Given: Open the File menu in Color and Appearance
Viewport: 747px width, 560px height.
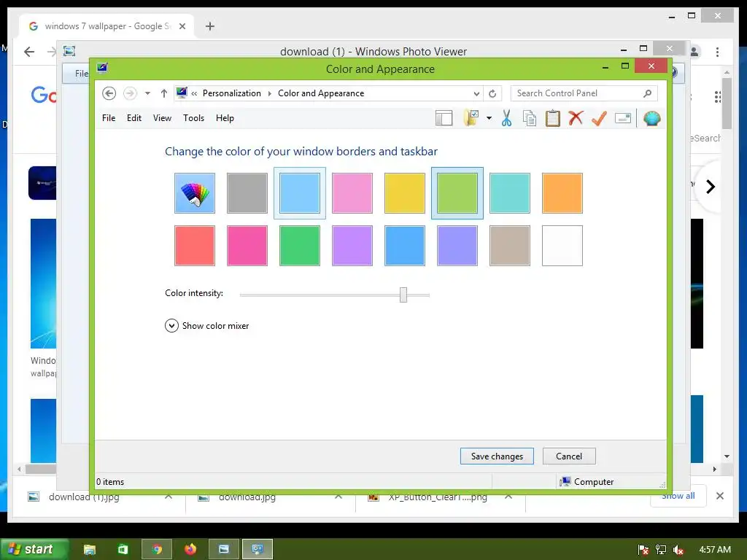Looking at the screenshot, I should coord(109,117).
